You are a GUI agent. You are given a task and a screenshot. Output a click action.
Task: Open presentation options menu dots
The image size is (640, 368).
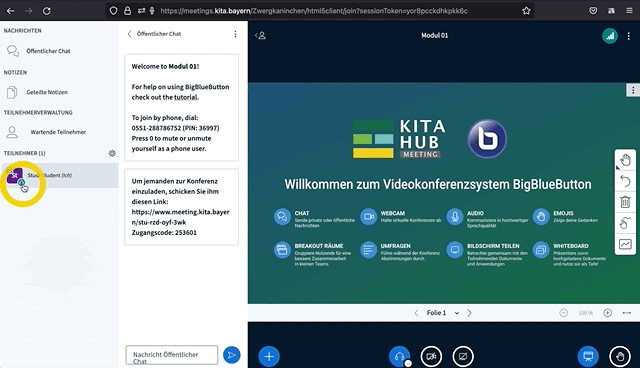click(x=633, y=90)
